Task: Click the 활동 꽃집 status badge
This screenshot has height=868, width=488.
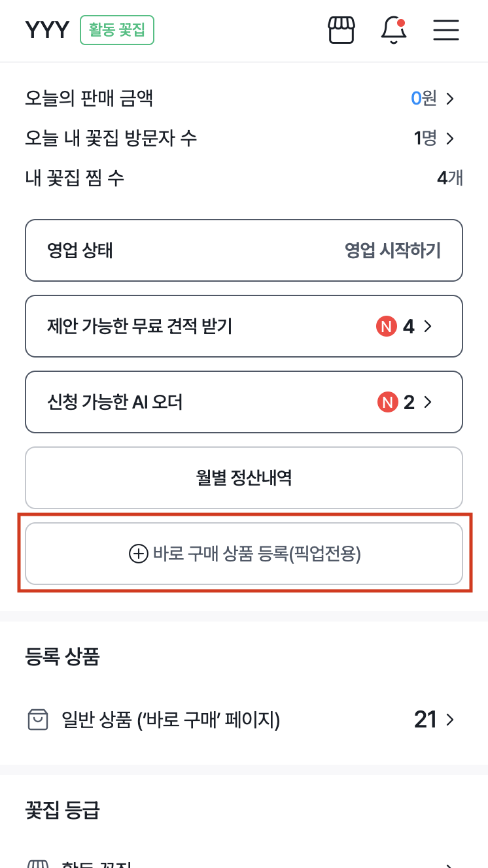Action: tap(116, 30)
